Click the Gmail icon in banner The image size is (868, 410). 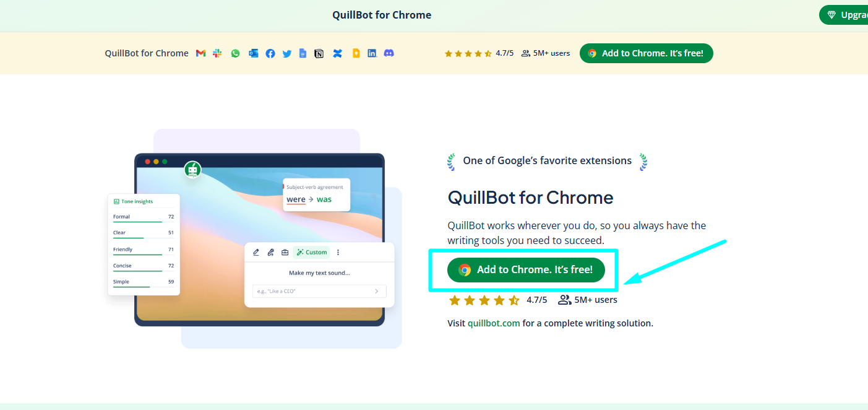coord(200,53)
